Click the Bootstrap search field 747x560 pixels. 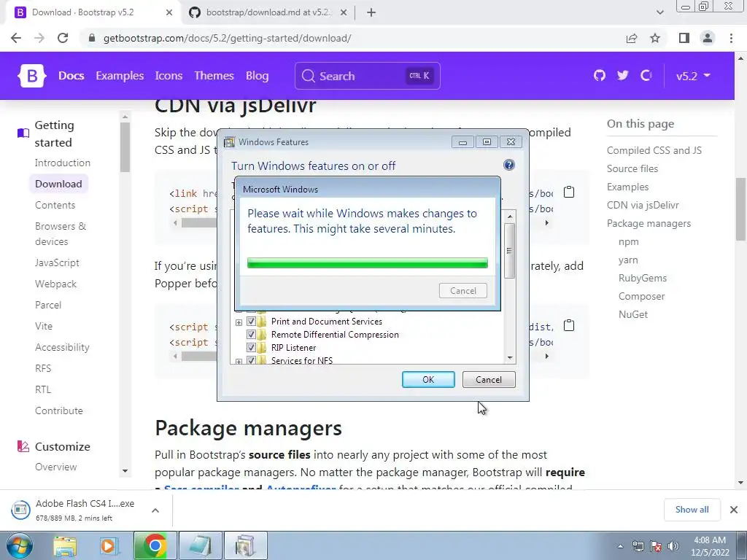click(368, 76)
